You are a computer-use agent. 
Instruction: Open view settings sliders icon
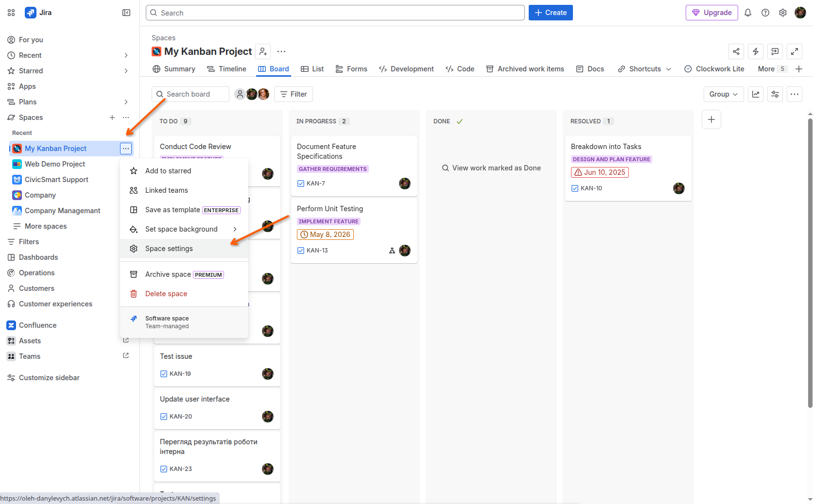775,94
